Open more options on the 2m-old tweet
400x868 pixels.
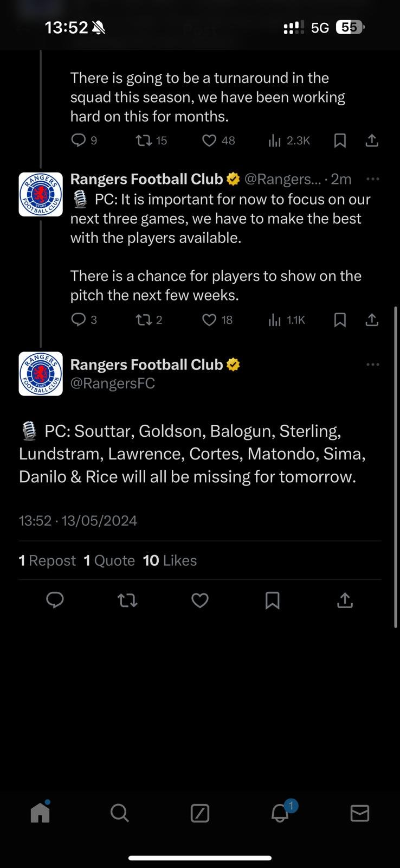373,179
